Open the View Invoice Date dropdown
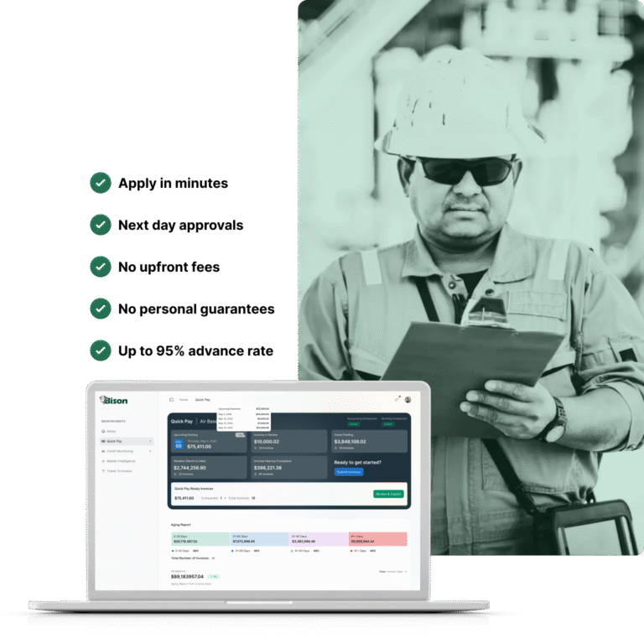The width and height of the screenshot is (644, 644). (x=392, y=572)
